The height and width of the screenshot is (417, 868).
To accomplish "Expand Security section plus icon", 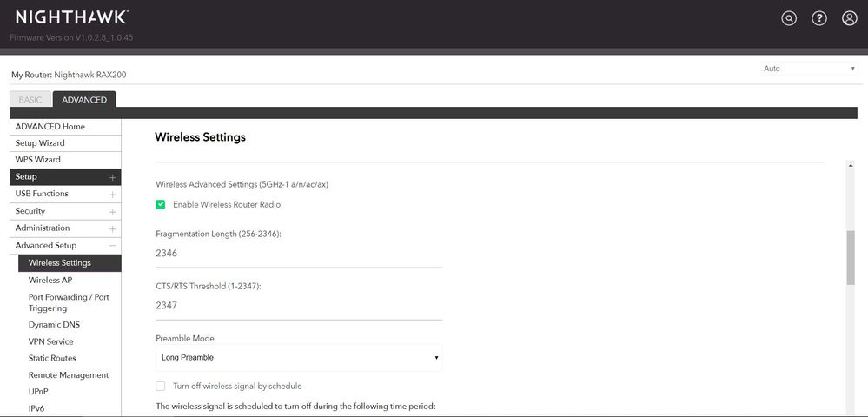I will [112, 211].
